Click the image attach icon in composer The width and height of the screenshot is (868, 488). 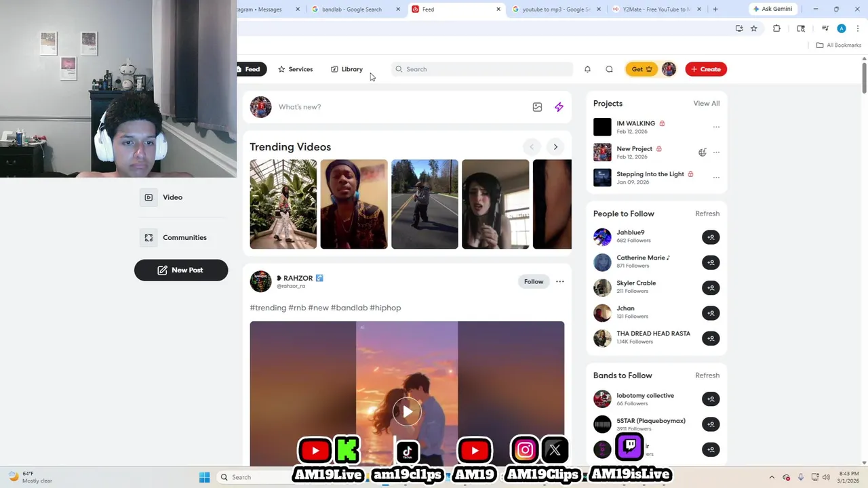[537, 107]
